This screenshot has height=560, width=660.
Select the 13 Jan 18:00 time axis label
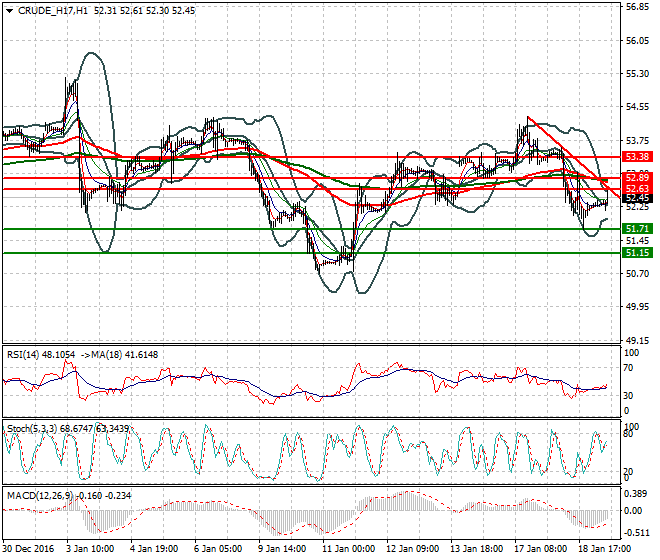pos(476,549)
